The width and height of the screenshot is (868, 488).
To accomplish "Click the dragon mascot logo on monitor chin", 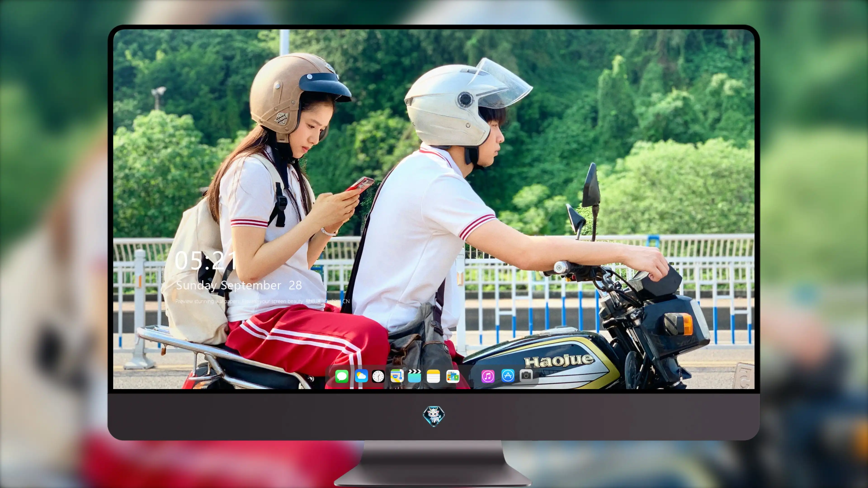I will click(434, 416).
